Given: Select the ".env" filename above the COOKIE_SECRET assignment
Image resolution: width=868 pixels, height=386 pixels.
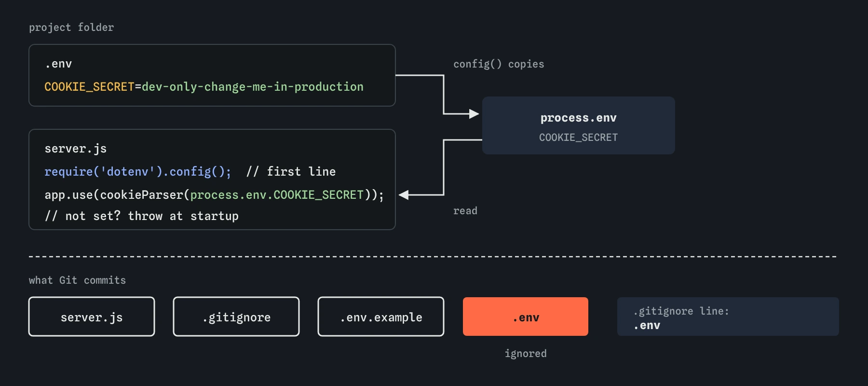Looking at the screenshot, I should coord(58,64).
